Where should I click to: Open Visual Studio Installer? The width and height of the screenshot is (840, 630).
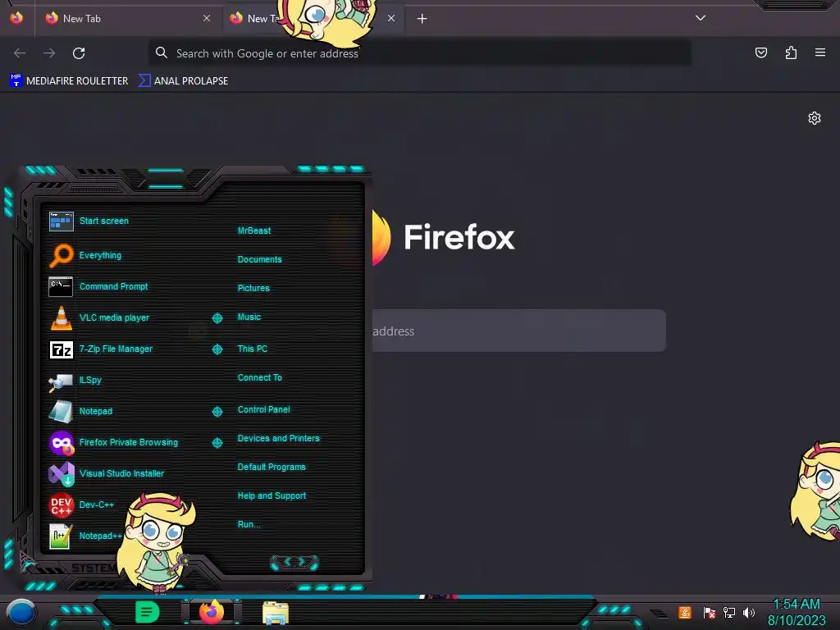[x=106, y=473]
